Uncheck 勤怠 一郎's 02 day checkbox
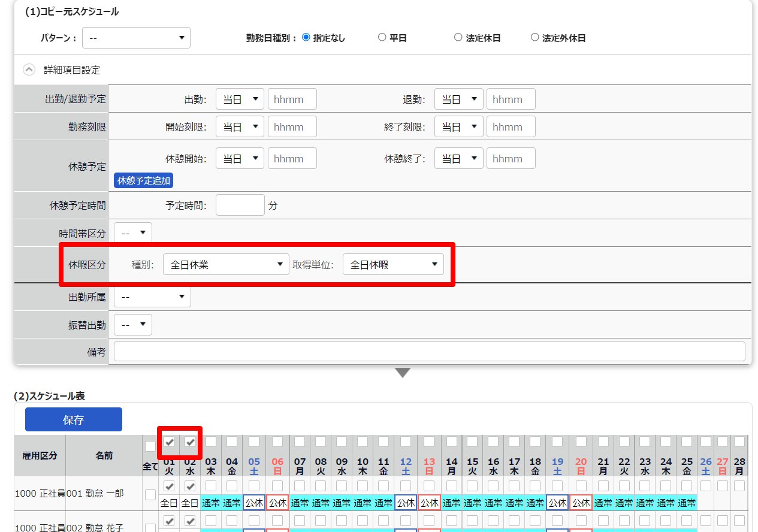Image resolution: width=758 pixels, height=532 pixels. tap(191, 485)
